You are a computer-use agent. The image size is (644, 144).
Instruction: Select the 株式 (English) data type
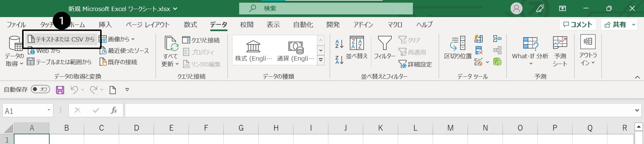tap(253, 50)
